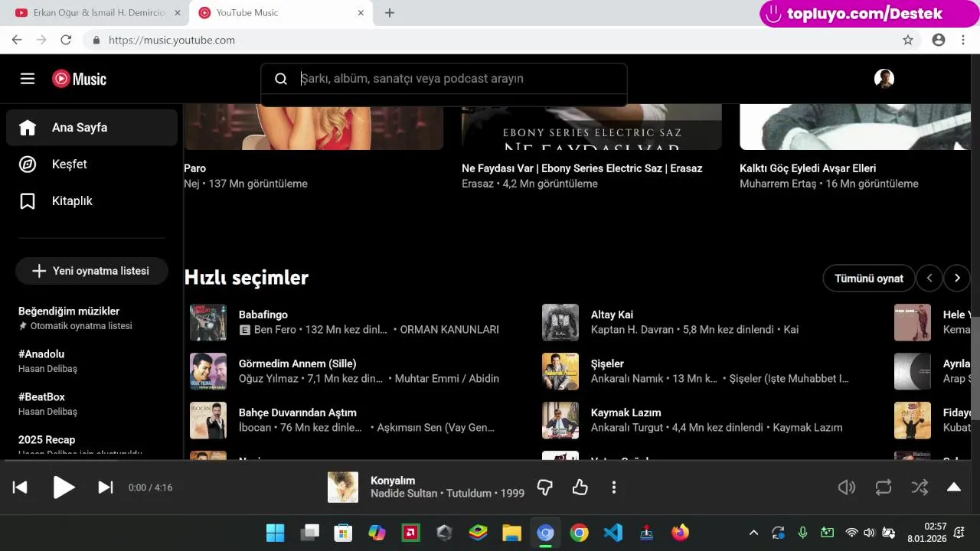Open the #BeatBox playlist
Viewport: 980px width, 551px height.
(x=92, y=403)
